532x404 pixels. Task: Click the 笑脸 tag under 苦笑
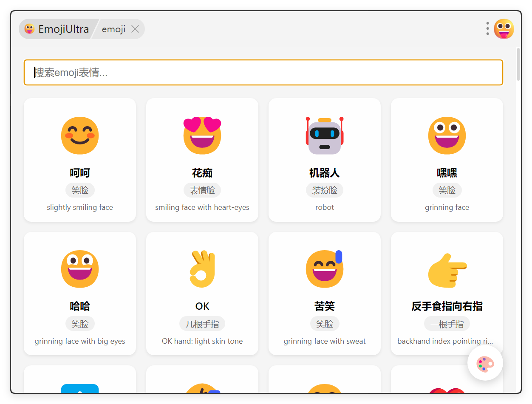click(x=325, y=324)
